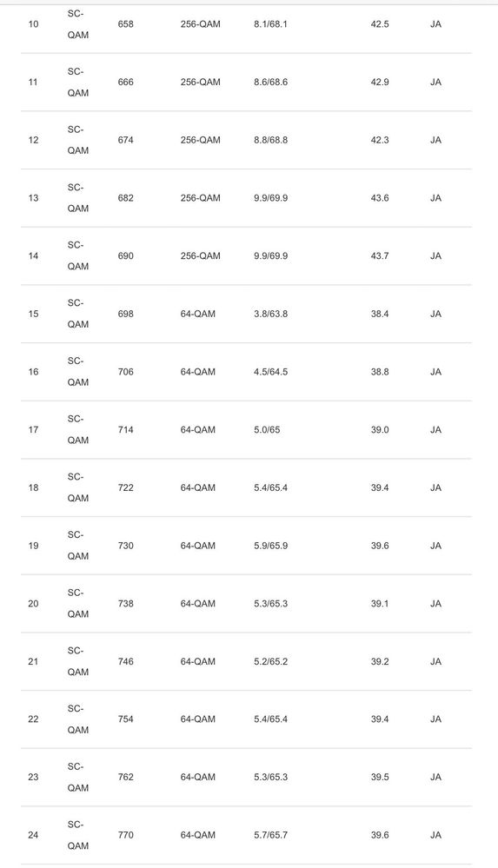Screen dimensions: 498x868
Task: Click the 64-QAM cell in channel 15
Action: 198,314
